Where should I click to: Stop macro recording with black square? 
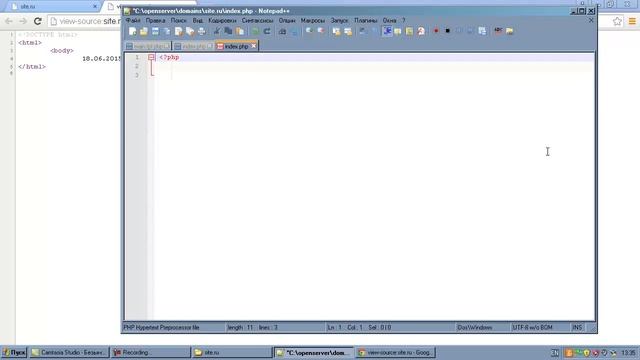click(447, 31)
